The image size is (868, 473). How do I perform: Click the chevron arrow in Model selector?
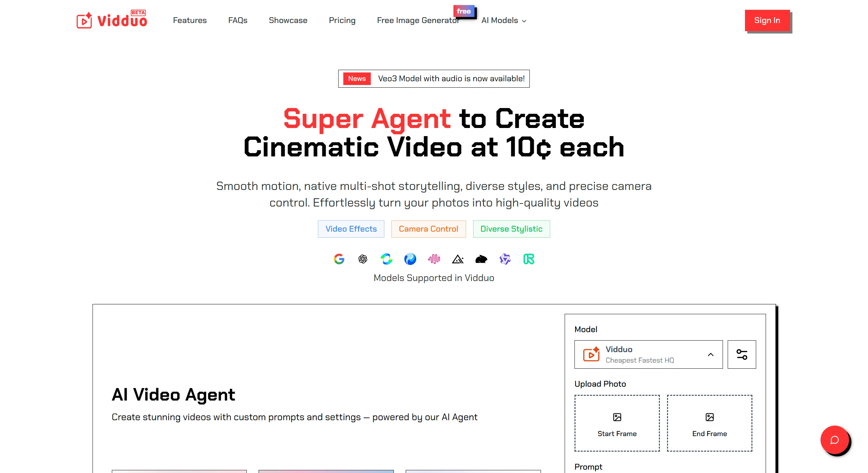point(711,354)
